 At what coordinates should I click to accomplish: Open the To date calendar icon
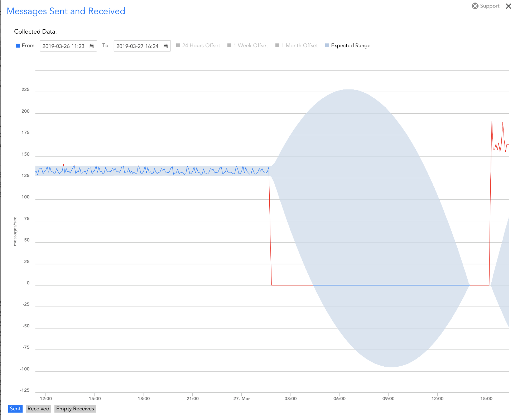tap(165, 46)
